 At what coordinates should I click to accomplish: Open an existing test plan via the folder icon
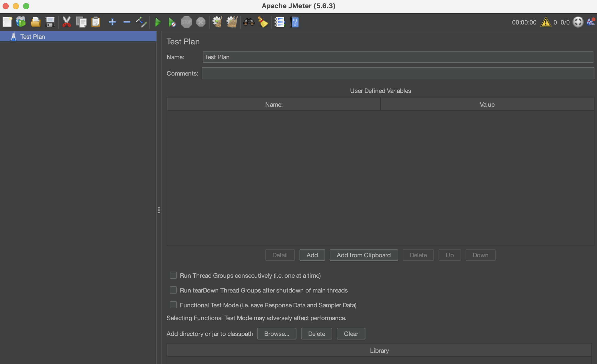36,22
